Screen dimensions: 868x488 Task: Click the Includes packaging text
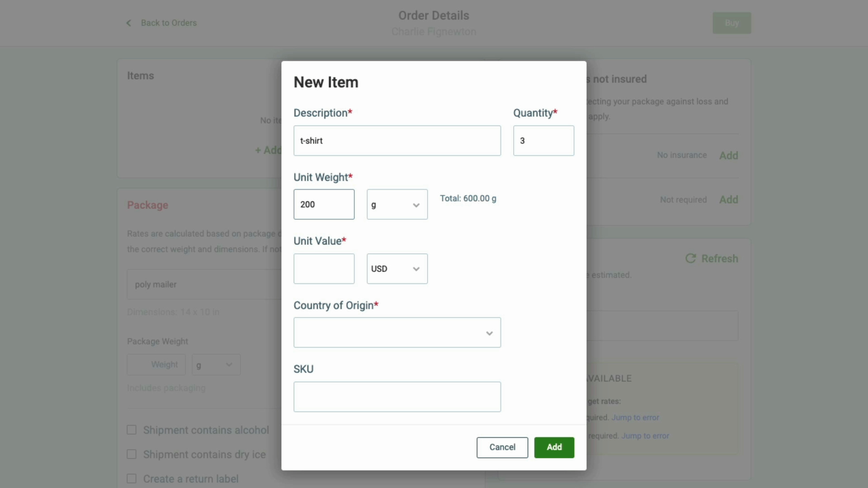[166, 388]
